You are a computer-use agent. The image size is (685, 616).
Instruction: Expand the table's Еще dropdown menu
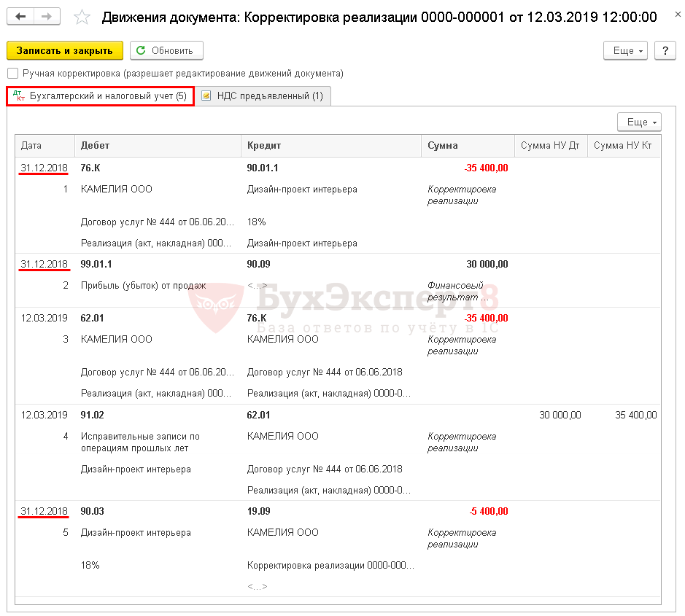pyautogui.click(x=639, y=122)
